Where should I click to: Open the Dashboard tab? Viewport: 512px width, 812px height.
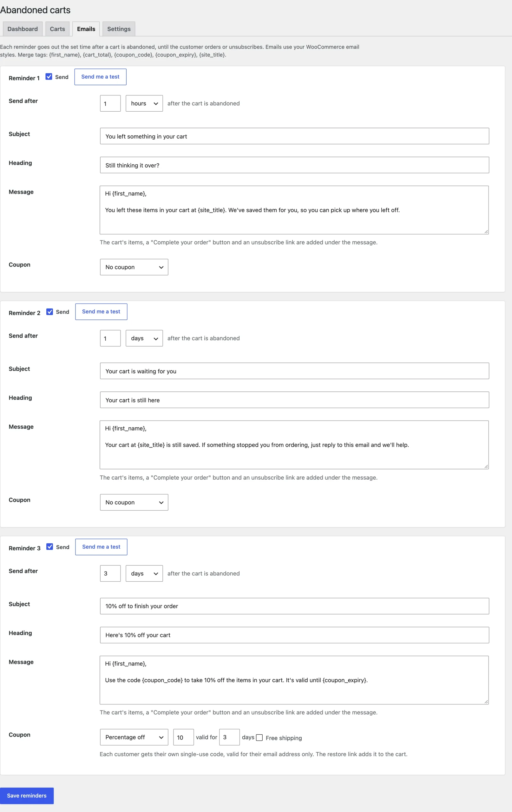click(23, 29)
